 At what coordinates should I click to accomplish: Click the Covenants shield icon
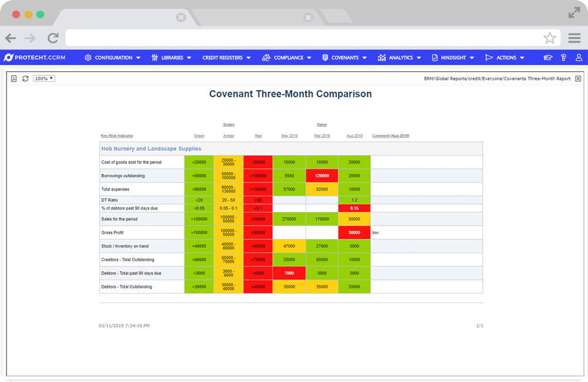(x=325, y=58)
